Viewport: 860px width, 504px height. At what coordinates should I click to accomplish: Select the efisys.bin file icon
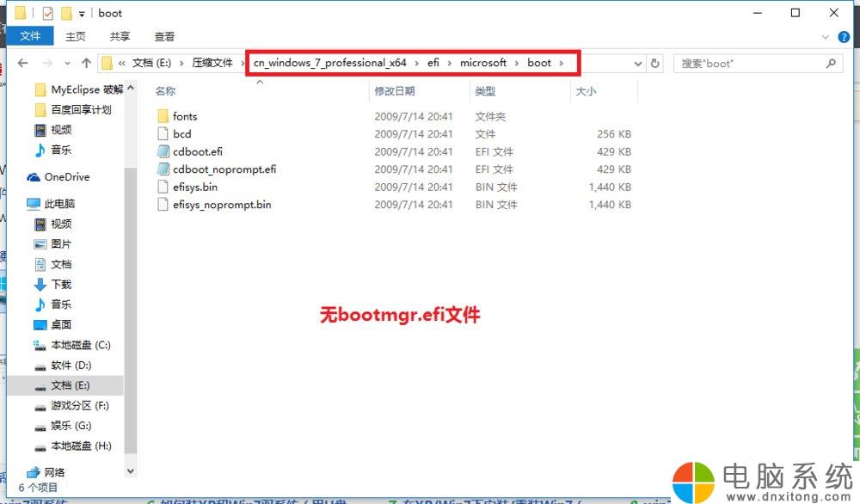[x=163, y=187]
